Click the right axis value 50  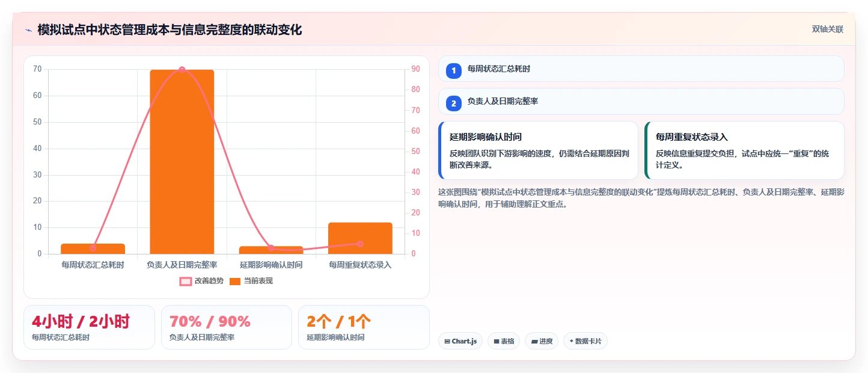click(x=415, y=152)
